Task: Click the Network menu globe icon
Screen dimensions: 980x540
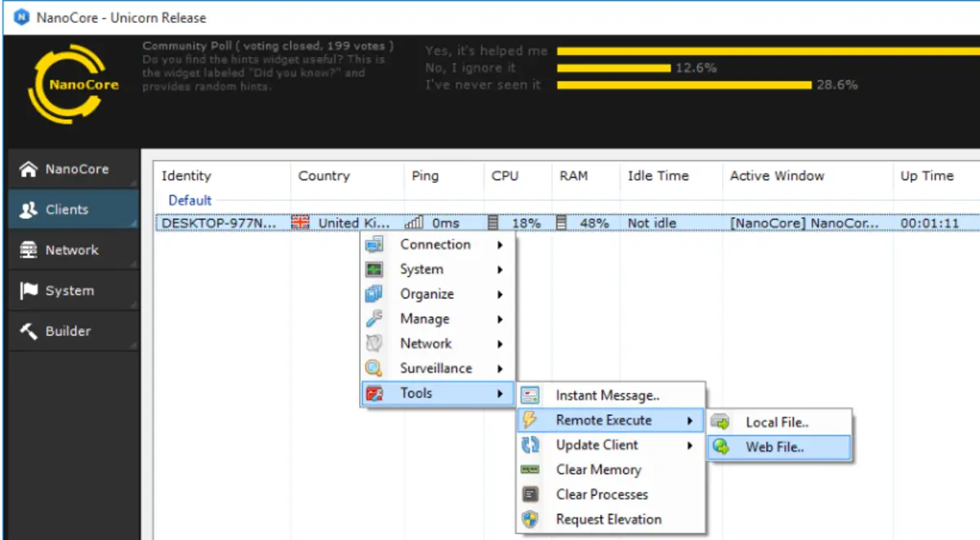Action: point(374,344)
